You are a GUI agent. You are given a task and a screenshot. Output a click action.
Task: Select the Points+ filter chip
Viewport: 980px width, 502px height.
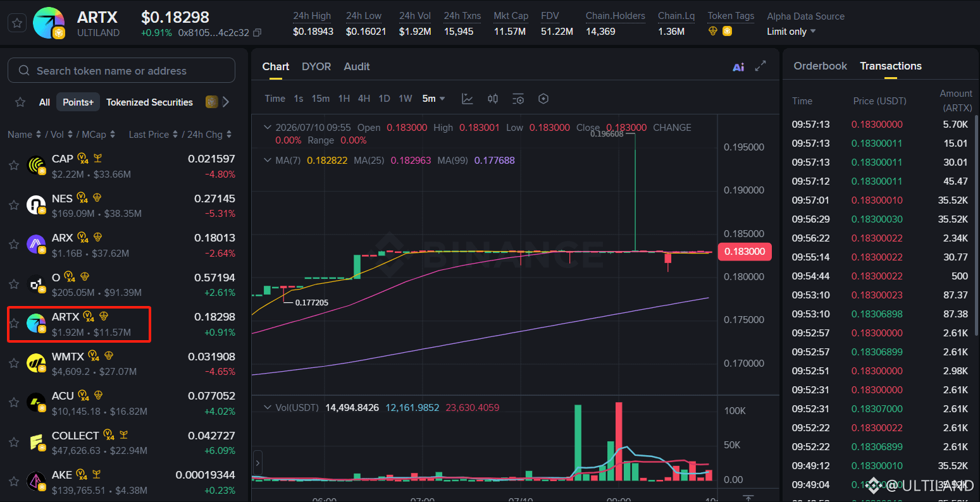pyautogui.click(x=78, y=102)
